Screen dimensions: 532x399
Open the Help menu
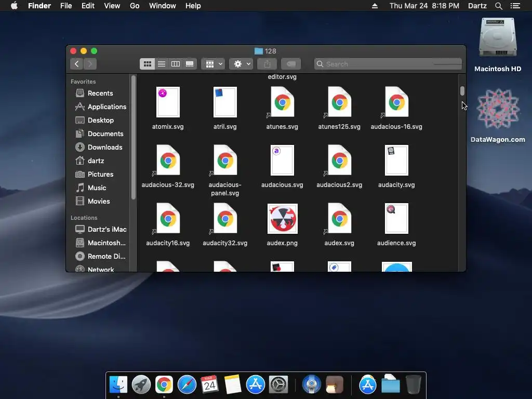193,6
